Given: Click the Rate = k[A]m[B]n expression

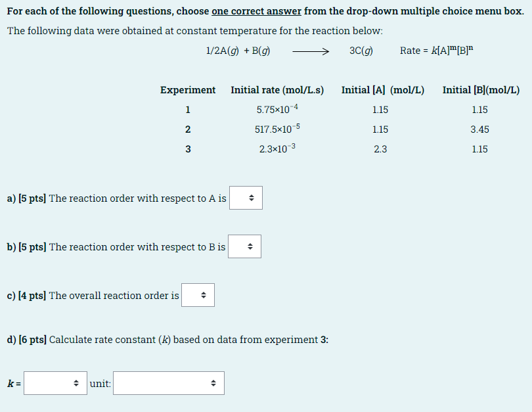Looking at the screenshot, I should pos(436,50).
